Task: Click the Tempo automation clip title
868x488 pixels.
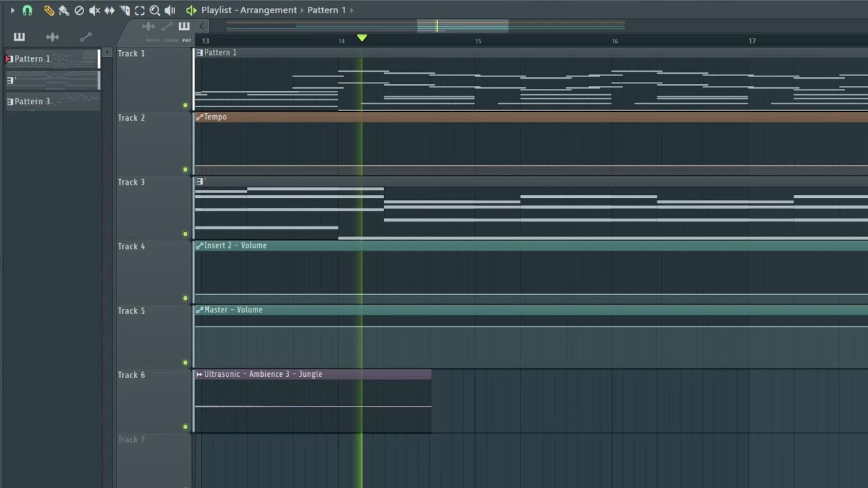Action: click(215, 117)
